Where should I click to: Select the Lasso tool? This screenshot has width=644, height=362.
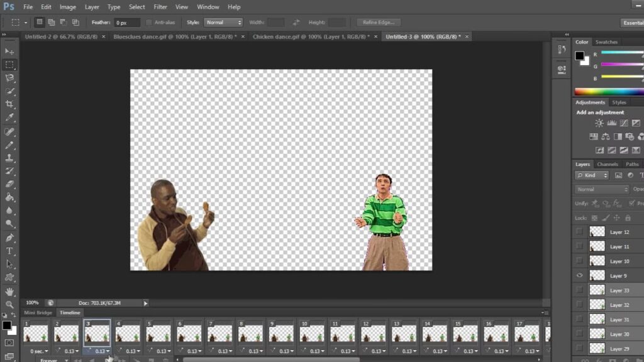coord(9,78)
